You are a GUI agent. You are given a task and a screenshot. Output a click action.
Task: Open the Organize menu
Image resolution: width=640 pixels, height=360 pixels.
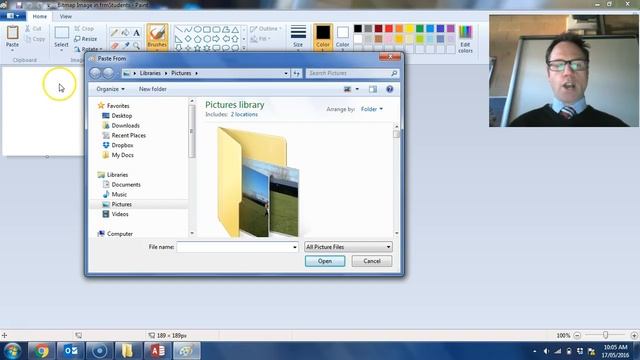coord(110,89)
